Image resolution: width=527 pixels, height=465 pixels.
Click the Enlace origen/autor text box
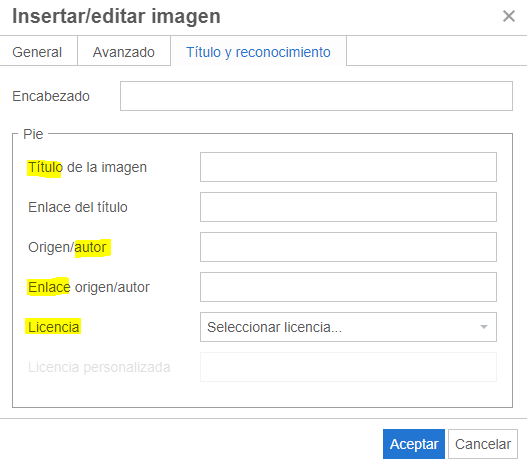[x=348, y=287]
